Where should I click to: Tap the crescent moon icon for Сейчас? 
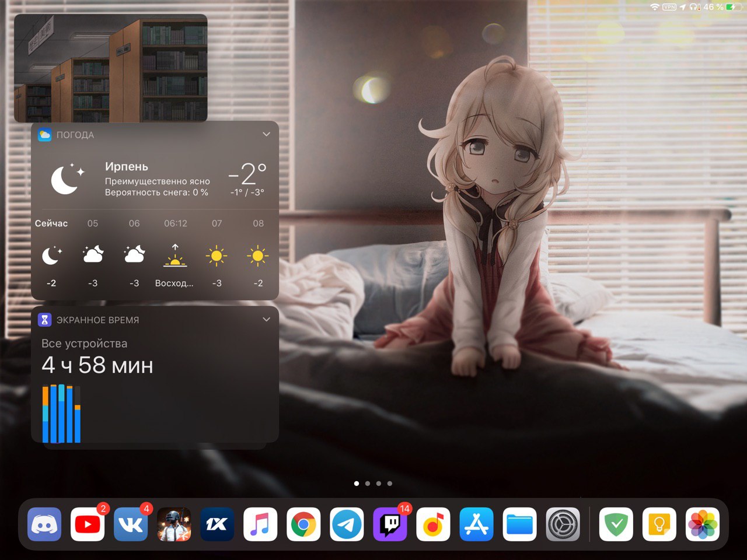51,255
